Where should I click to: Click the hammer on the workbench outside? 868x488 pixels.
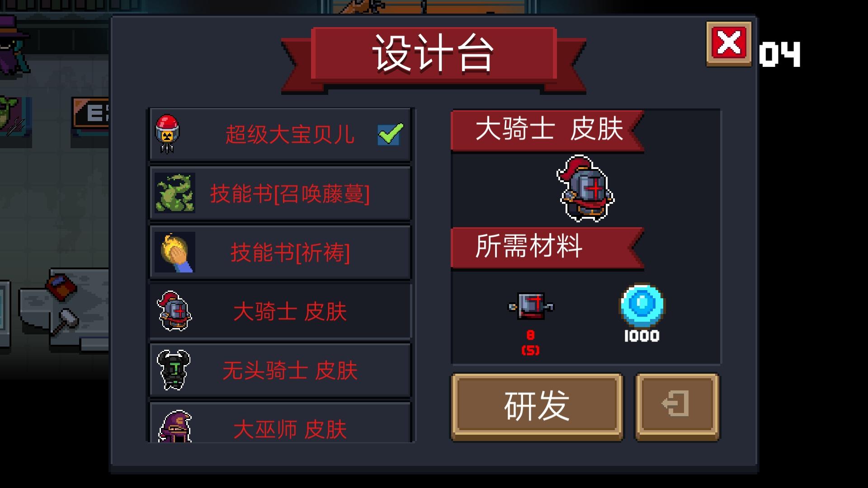65,321
